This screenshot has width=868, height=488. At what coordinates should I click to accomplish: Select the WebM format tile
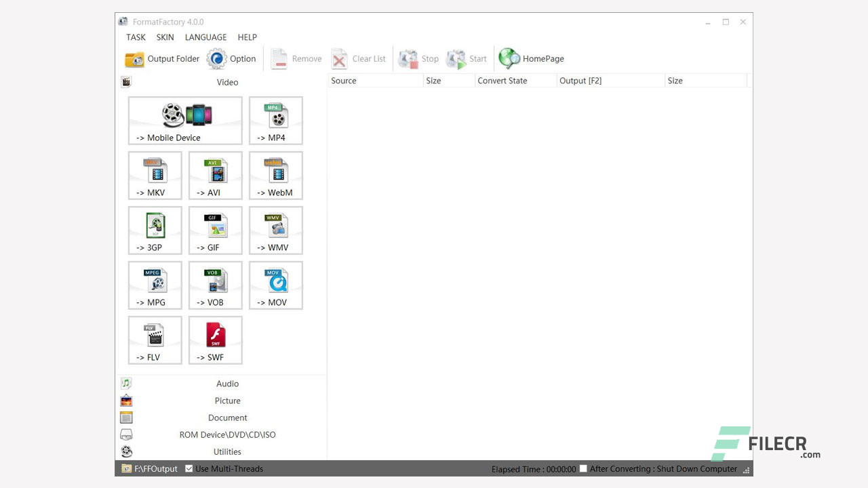(276, 176)
